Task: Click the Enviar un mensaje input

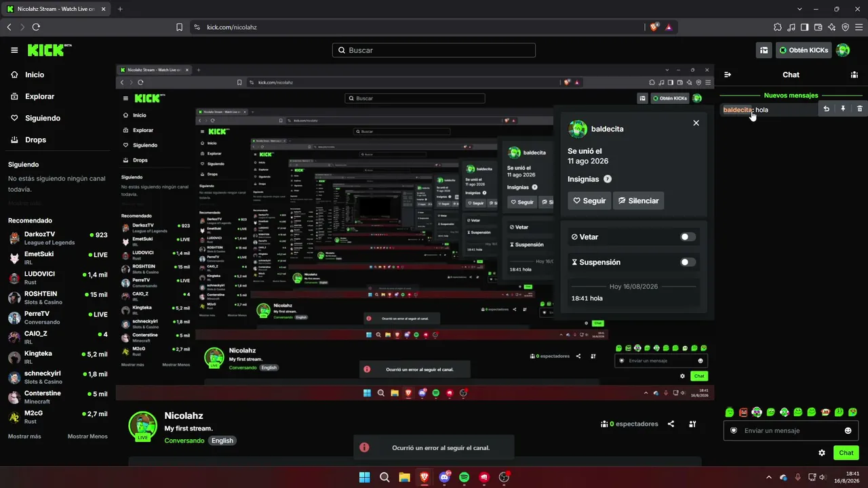Action: tap(791, 430)
